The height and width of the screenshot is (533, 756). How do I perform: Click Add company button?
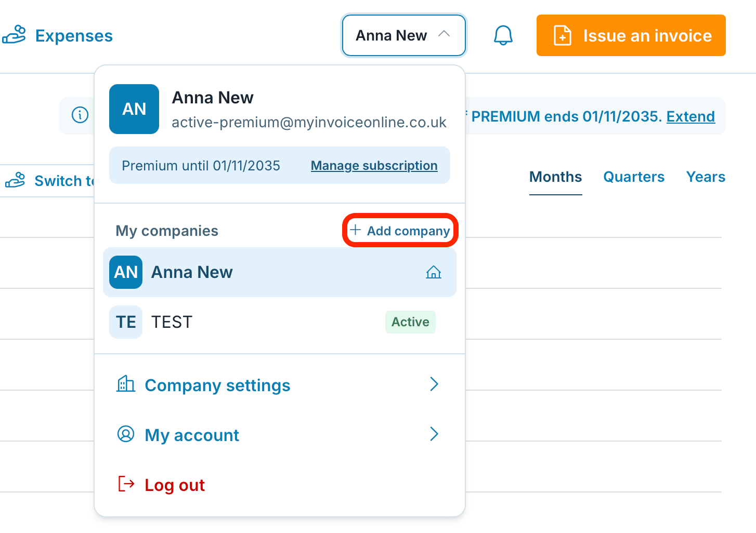tap(400, 231)
